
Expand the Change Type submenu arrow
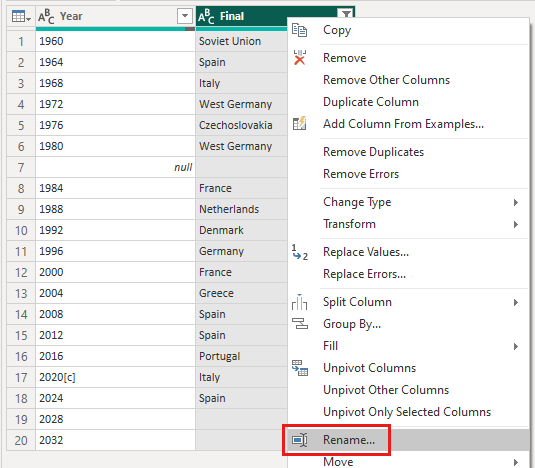pyautogui.click(x=516, y=202)
